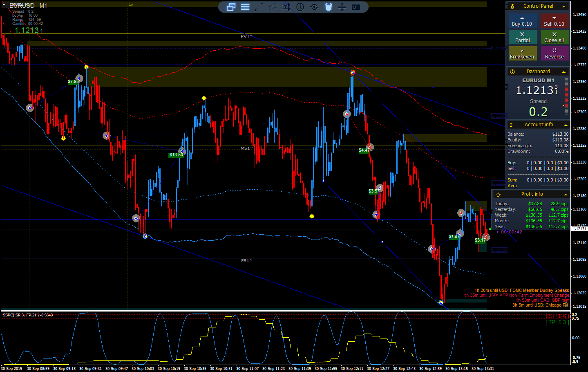Collapse the Account info section
Image resolution: width=588 pixels, height=372 pixels.
[x=566, y=125]
